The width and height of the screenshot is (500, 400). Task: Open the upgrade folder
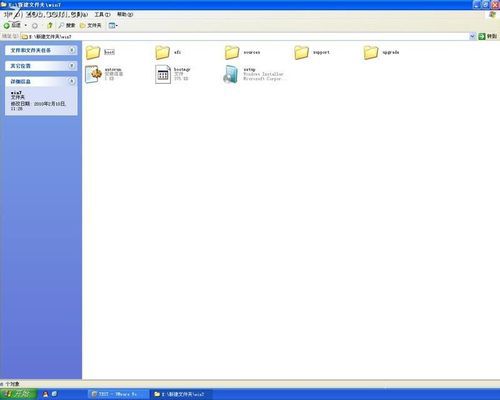point(381,52)
